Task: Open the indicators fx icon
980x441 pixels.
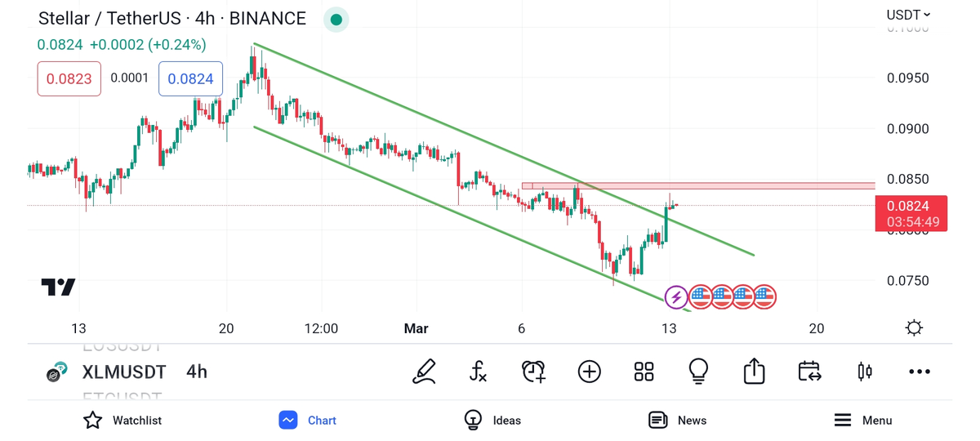Action: pos(479,372)
